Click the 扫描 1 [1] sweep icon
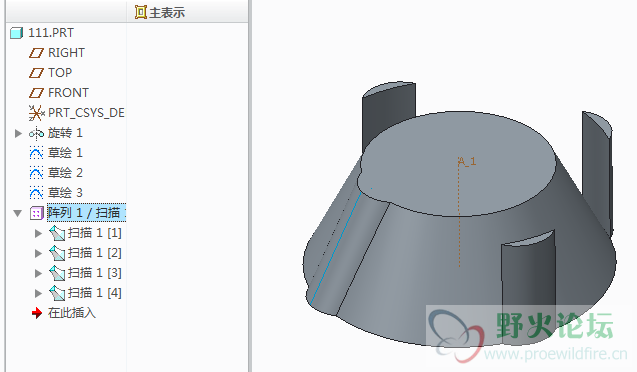 [57, 233]
